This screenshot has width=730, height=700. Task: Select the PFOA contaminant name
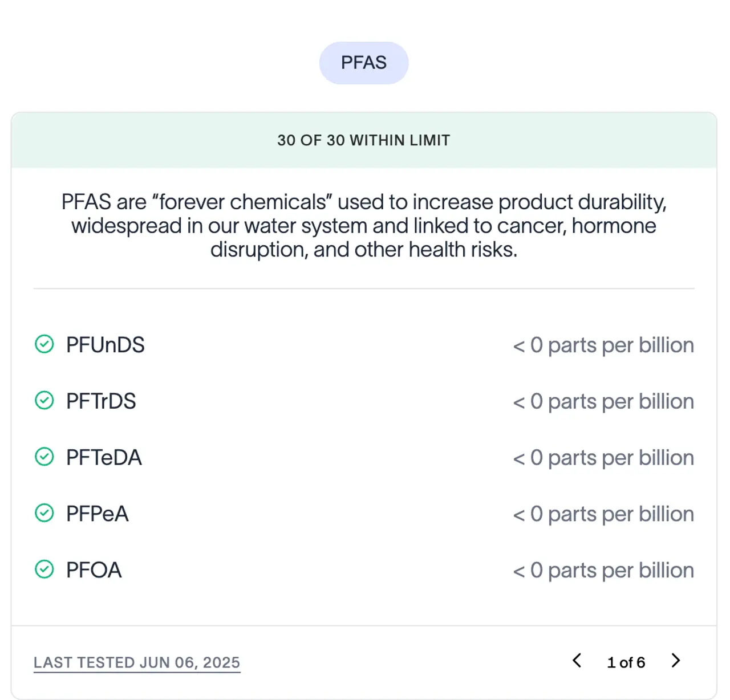[94, 570]
